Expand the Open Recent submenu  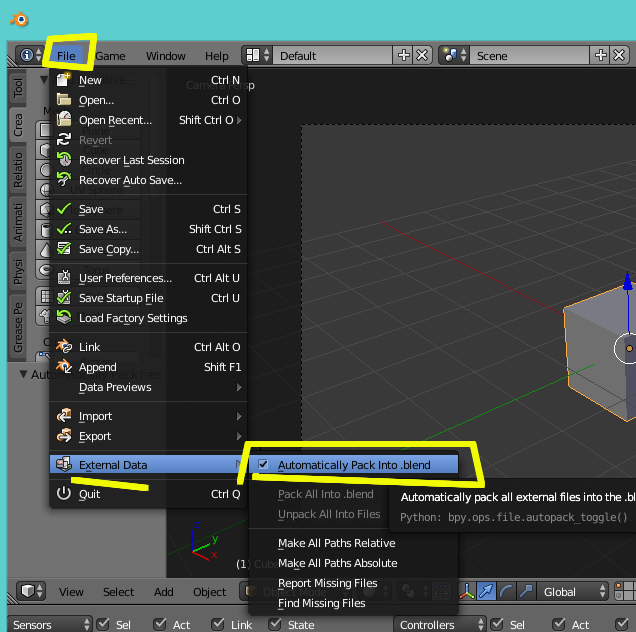point(148,120)
